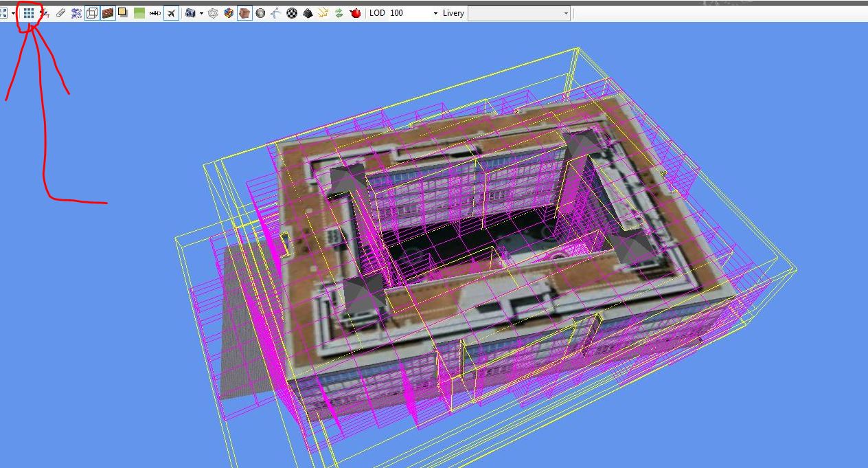Image resolution: width=868 pixels, height=468 pixels.
Task: Click the green refresh arrows icon
Action: click(339, 13)
